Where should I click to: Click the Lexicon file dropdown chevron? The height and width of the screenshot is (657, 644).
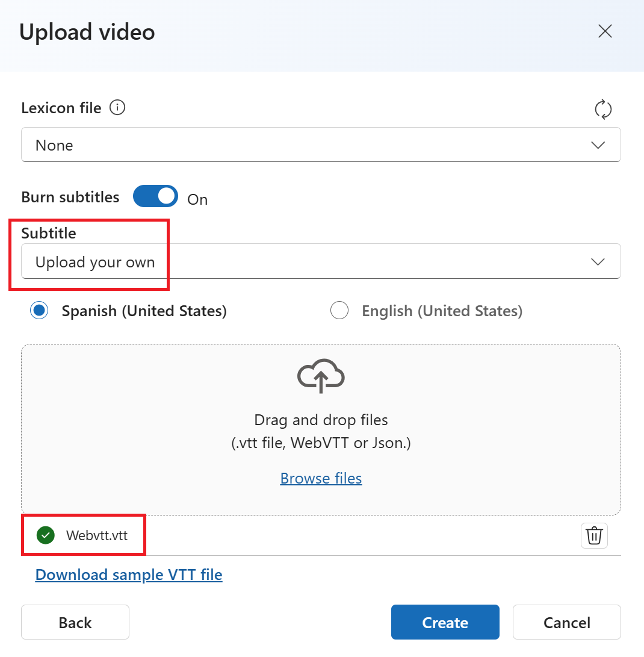[x=598, y=145]
